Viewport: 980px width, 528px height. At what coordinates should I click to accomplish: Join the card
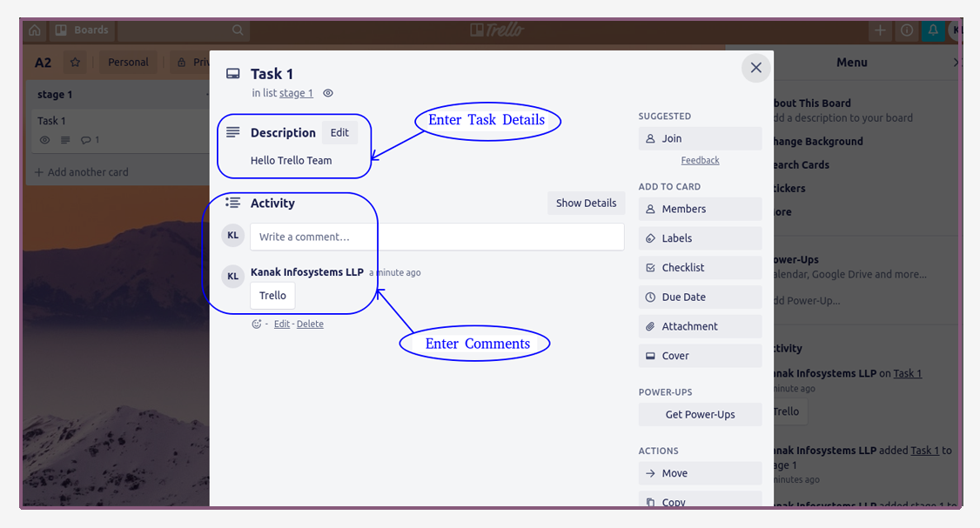click(700, 138)
